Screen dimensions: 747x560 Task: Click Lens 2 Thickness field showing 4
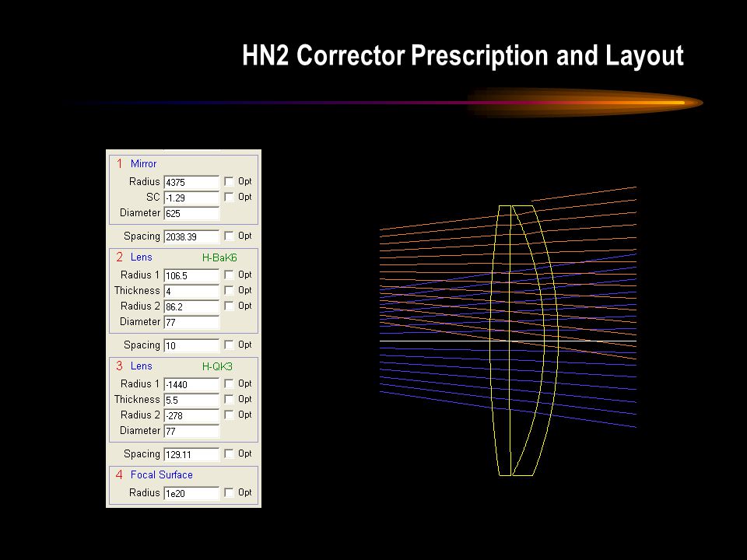click(x=191, y=291)
